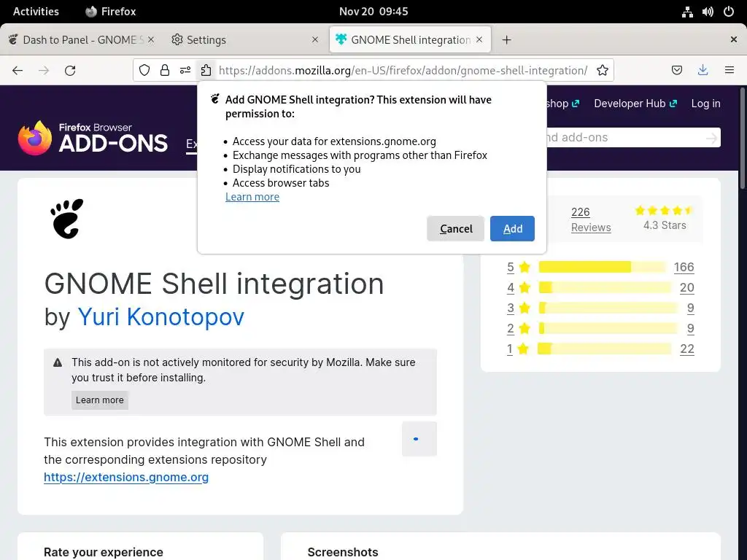Click the 4.3 Stars rating stars
This screenshot has height=560, width=747.
pos(664,210)
